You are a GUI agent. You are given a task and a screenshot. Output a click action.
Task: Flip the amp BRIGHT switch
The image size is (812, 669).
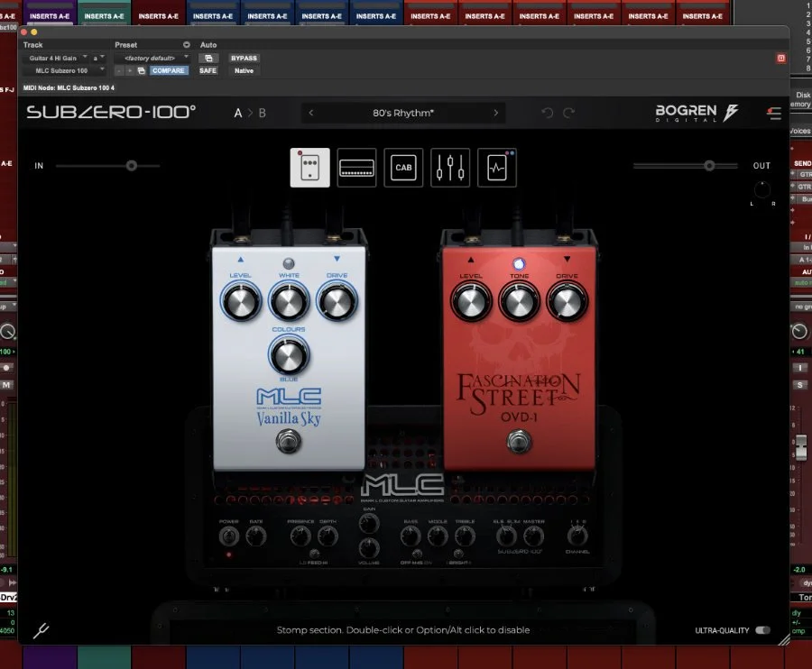[458, 554]
